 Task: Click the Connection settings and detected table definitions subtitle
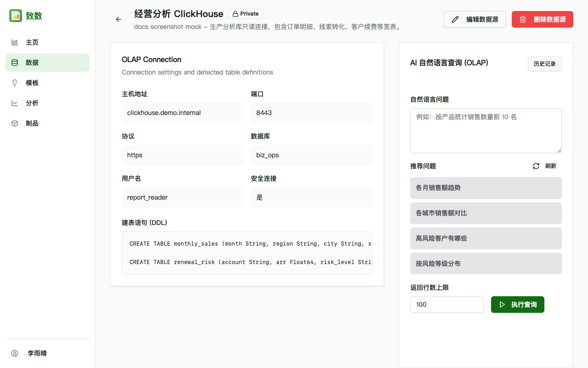pos(198,72)
